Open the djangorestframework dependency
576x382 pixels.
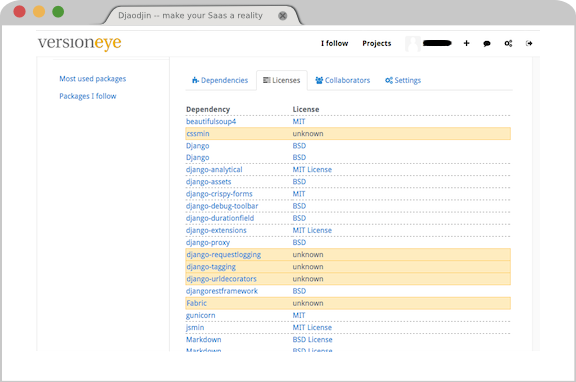222,291
